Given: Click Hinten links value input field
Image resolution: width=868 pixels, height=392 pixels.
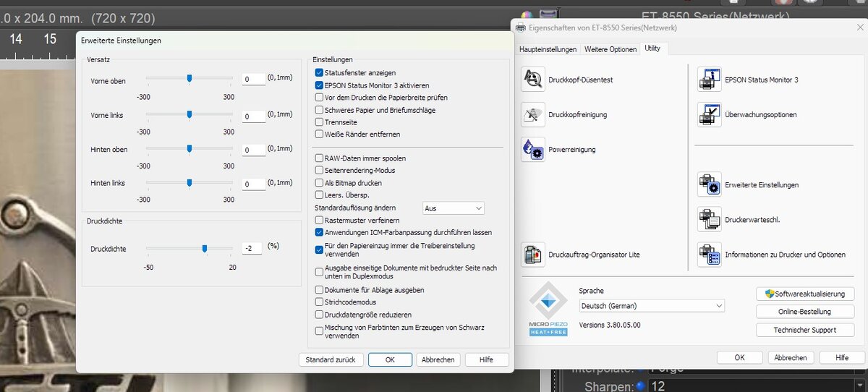Looking at the screenshot, I should coord(253,184).
